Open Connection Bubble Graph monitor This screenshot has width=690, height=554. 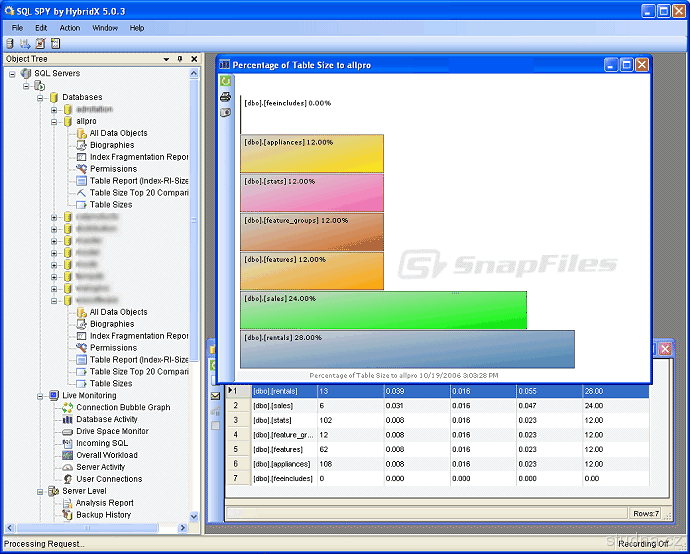click(x=123, y=407)
